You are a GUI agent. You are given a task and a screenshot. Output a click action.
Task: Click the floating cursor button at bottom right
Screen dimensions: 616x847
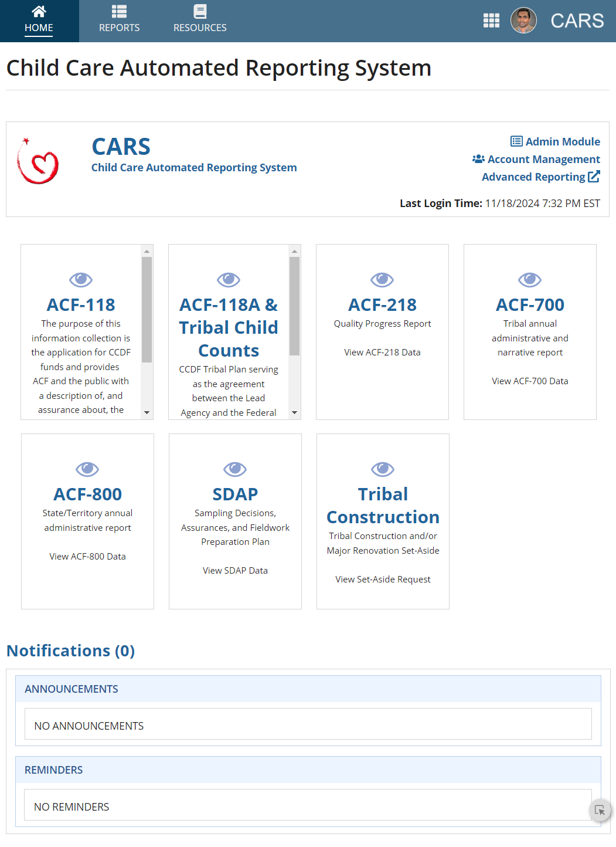[600, 811]
